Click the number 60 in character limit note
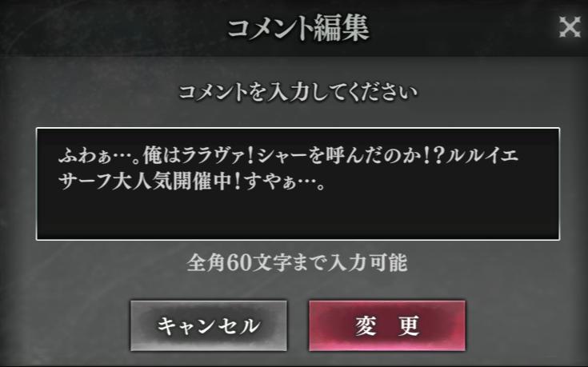Image resolution: width=588 pixels, height=367 pixels. pyautogui.click(x=238, y=263)
